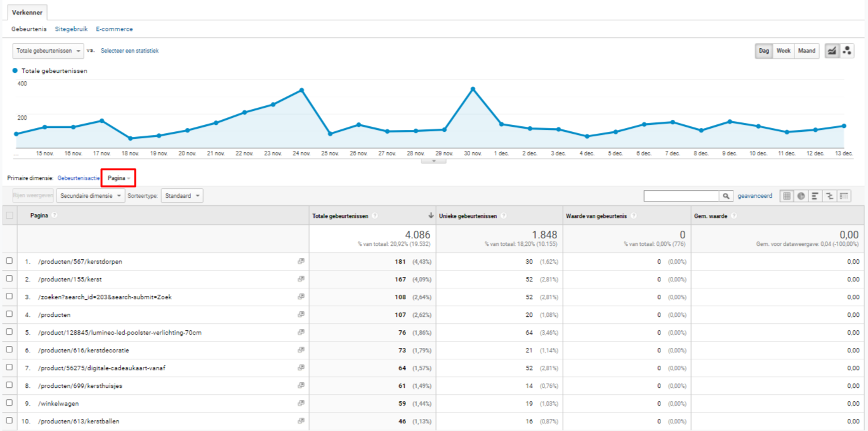The width and height of the screenshot is (868, 431).
Task: Switch to the Sitegebruik tab
Action: pyautogui.click(x=71, y=29)
